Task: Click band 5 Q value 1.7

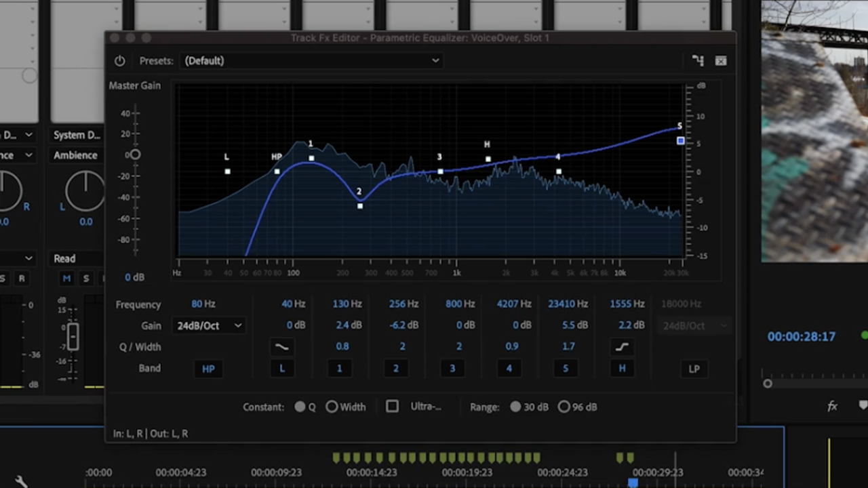Action: pos(568,346)
